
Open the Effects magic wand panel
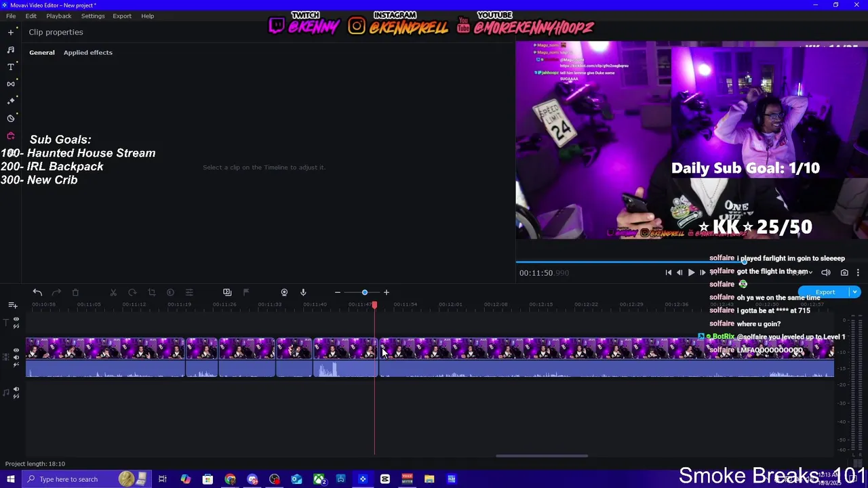coord(10,100)
